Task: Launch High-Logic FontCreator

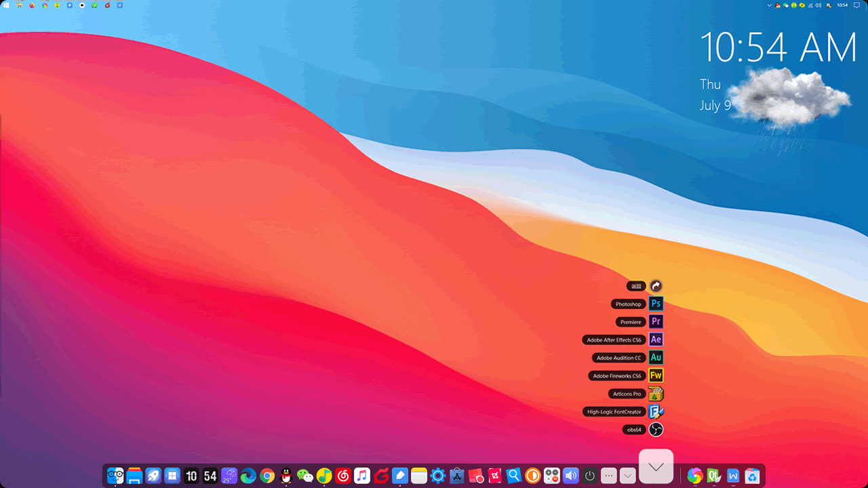Action: [x=656, y=411]
